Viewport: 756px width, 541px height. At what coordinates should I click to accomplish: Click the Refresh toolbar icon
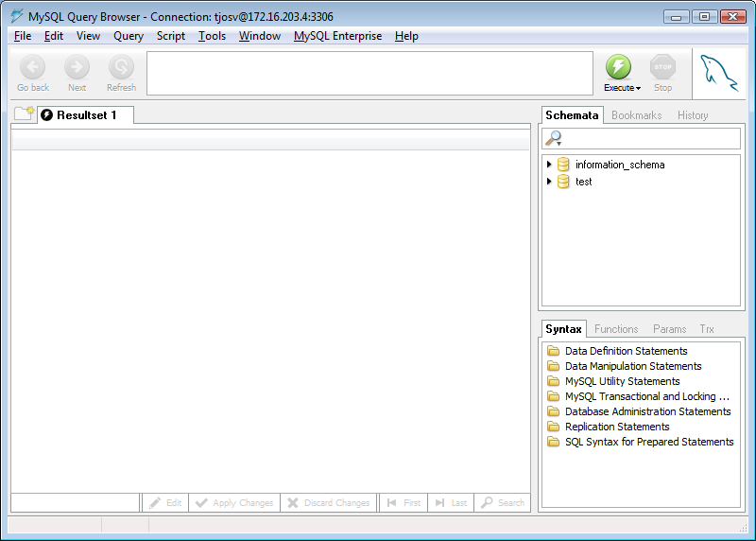click(x=121, y=66)
